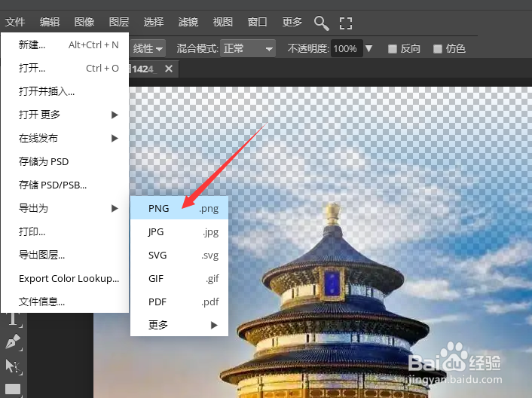Open the 线性 gradient type dropdown
This screenshot has width=532, height=398.
(148, 48)
